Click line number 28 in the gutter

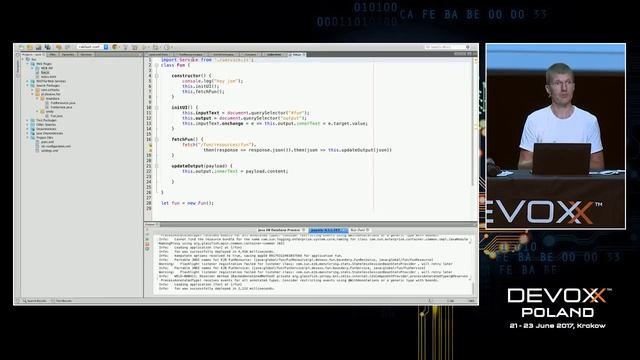149,203
